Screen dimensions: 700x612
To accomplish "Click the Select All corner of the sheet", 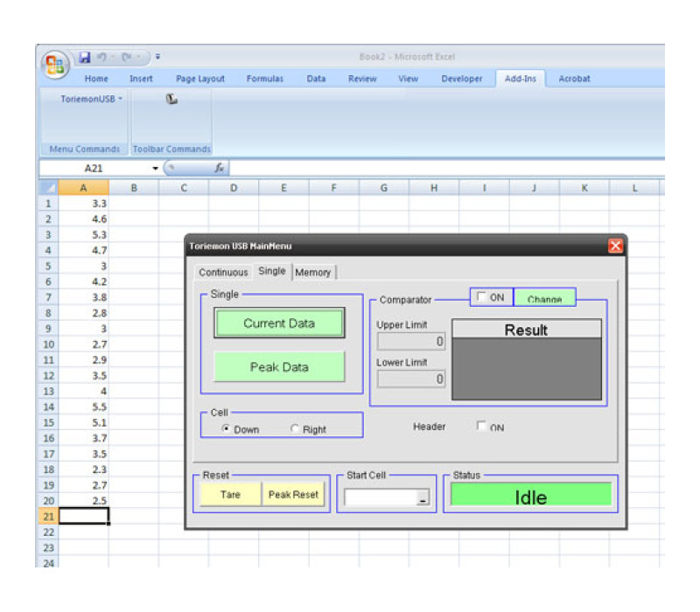I will click(x=48, y=188).
